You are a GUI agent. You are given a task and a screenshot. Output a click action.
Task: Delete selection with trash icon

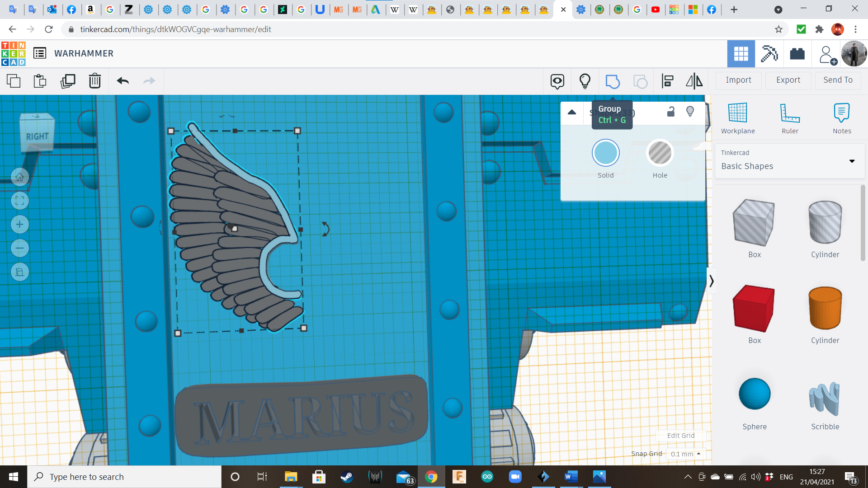tap(94, 81)
